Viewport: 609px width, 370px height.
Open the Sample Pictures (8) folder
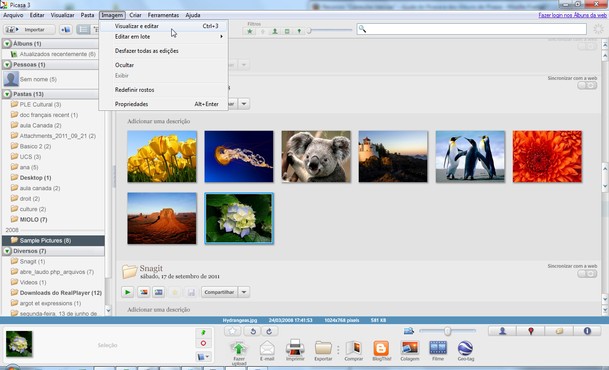pos(53,241)
